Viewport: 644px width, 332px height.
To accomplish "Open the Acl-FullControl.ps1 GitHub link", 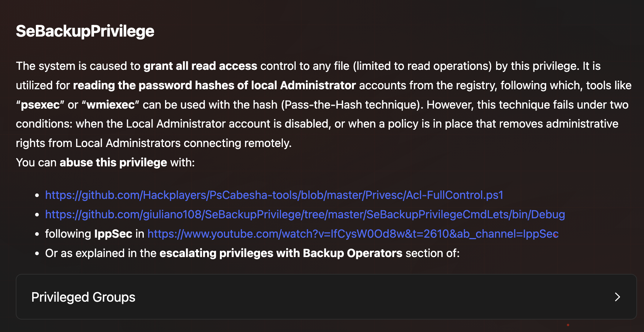I will click(274, 195).
